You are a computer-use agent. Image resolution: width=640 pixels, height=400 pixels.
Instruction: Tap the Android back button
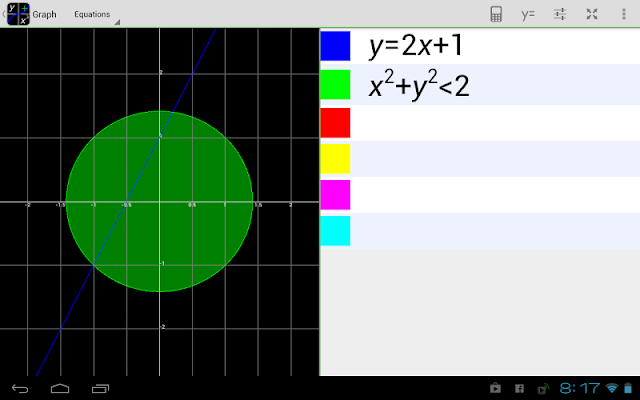coord(20,388)
